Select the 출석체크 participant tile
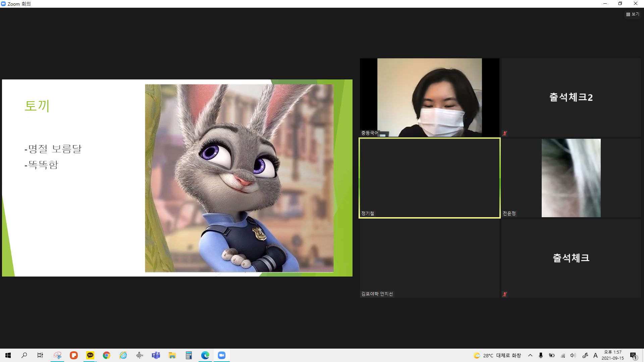 [x=571, y=258]
